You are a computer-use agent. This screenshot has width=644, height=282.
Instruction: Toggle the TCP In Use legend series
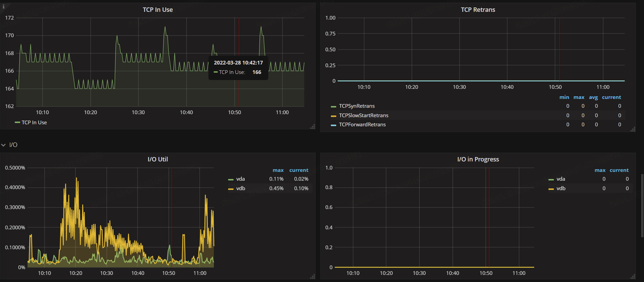pos(34,123)
